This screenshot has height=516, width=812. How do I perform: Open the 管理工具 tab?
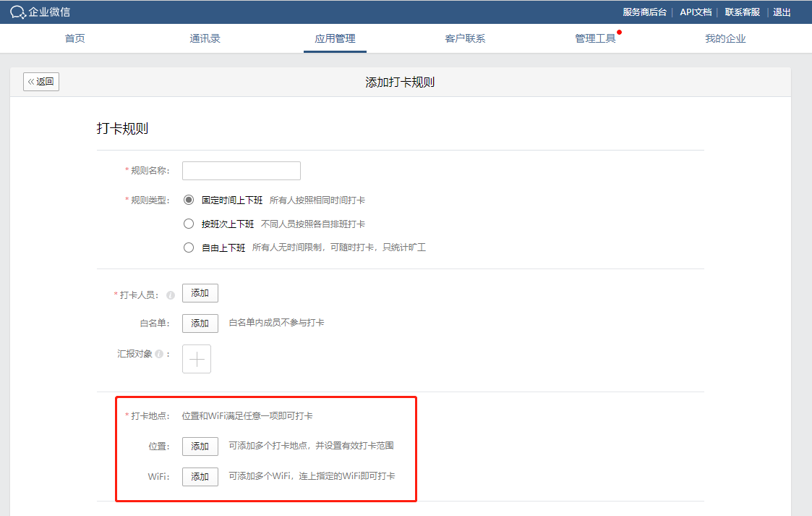pyautogui.click(x=595, y=38)
